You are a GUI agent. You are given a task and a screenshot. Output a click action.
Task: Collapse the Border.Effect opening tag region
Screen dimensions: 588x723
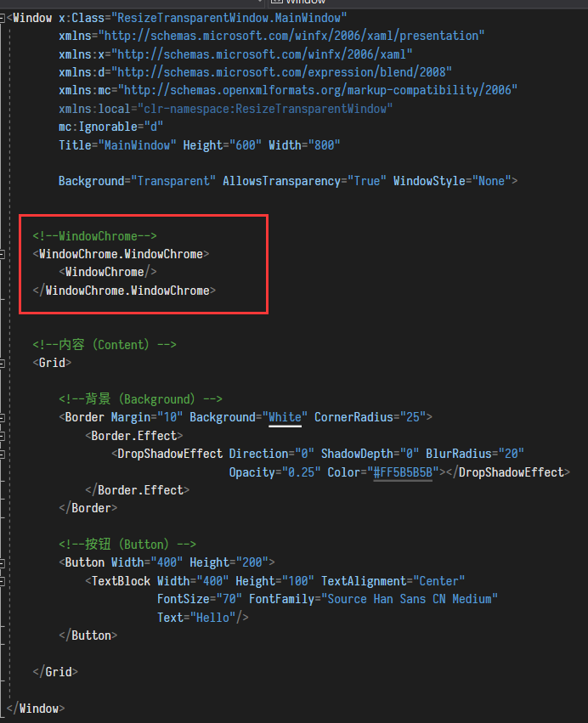(x=2, y=436)
